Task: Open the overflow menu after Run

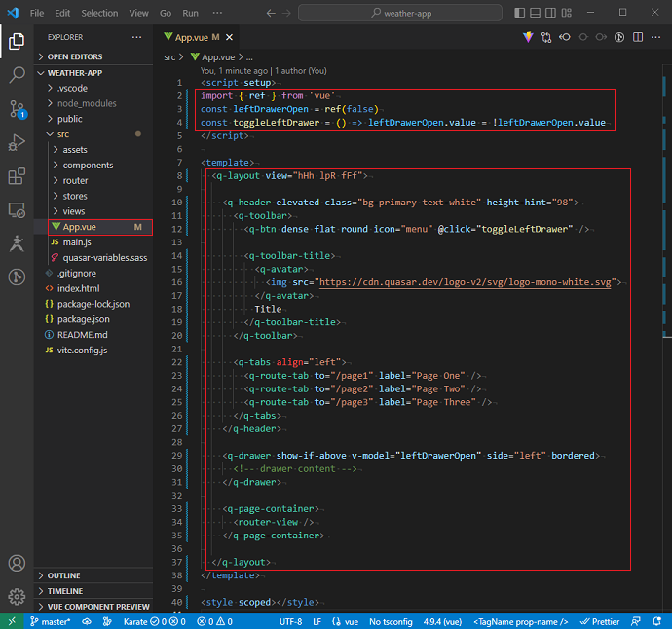Action: (217, 13)
